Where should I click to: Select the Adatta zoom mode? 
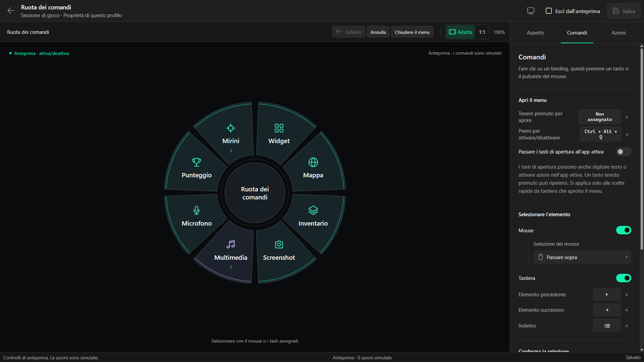461,32
